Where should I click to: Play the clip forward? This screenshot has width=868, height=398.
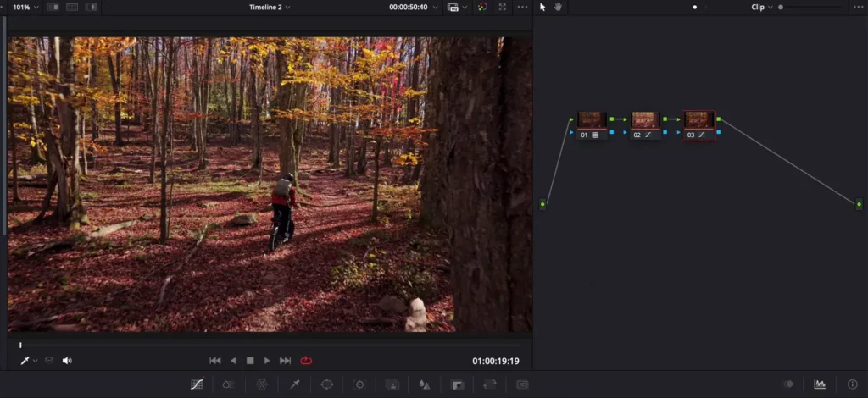(x=267, y=361)
